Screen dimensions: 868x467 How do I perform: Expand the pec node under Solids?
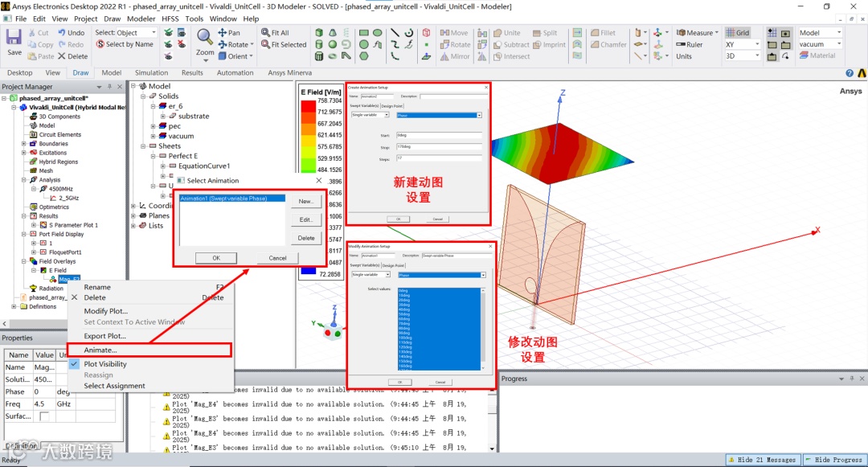click(x=154, y=126)
